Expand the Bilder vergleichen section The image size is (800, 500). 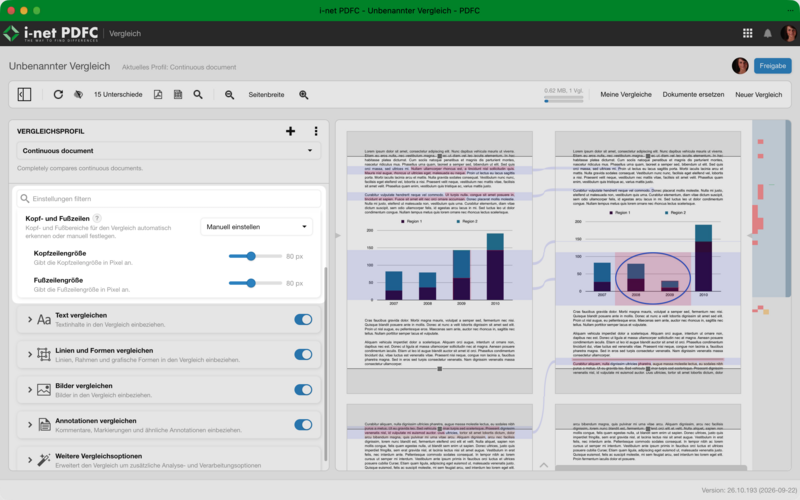30,390
